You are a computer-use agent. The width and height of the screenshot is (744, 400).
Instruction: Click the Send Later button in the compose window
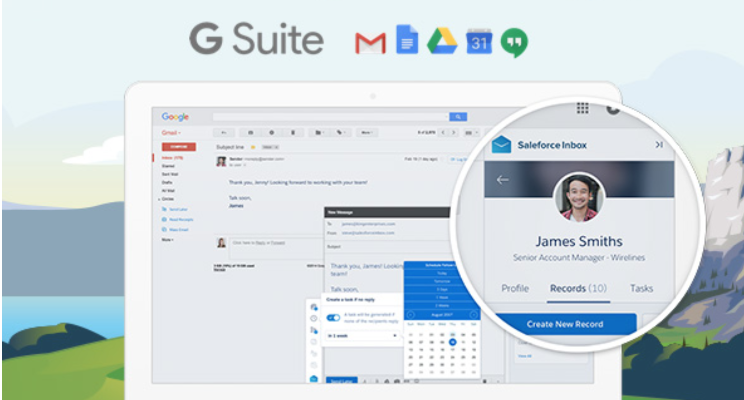342,381
